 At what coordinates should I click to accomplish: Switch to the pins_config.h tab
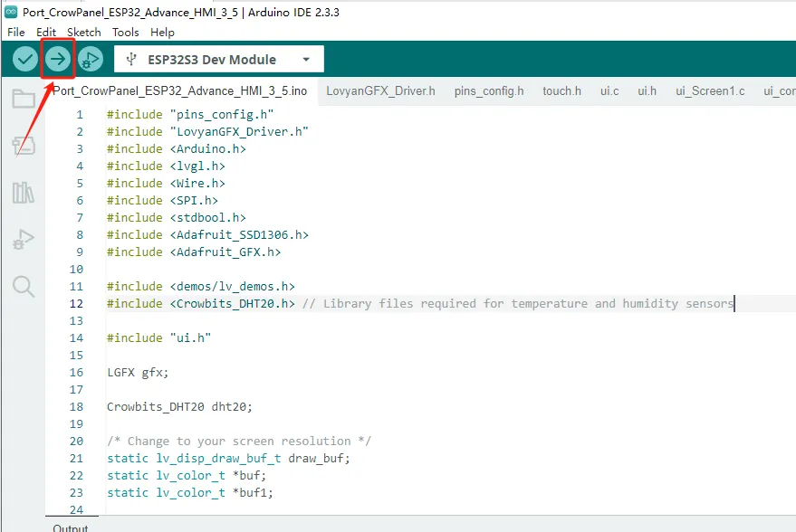[489, 90]
